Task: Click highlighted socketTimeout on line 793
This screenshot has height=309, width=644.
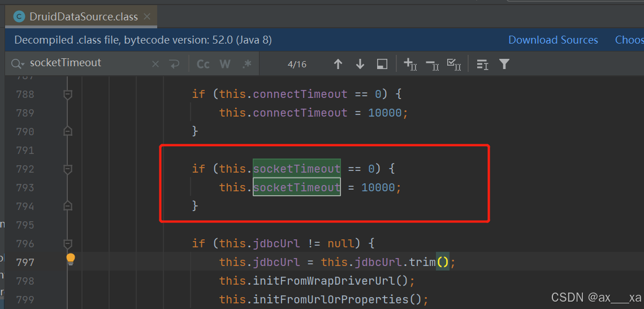Action: [x=296, y=187]
